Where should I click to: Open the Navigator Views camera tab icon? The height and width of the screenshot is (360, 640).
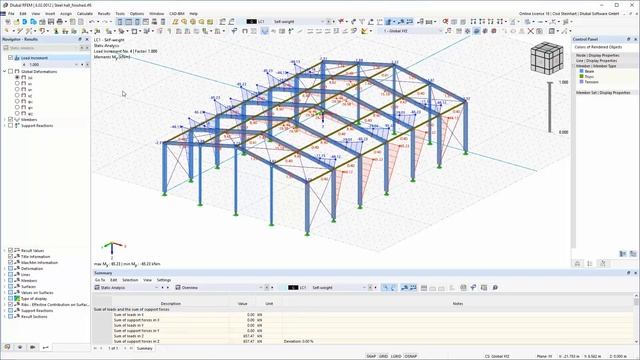tap(33, 347)
